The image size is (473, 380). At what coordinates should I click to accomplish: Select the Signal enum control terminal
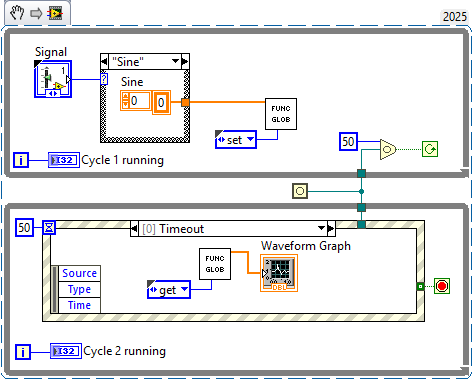53,79
